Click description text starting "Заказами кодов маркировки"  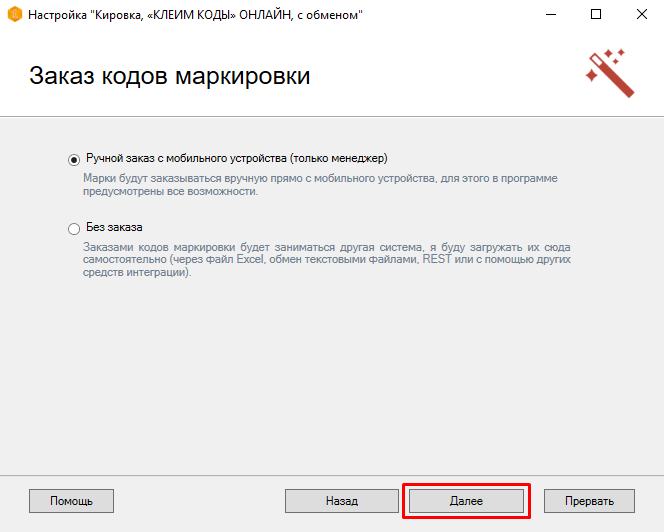point(326,259)
